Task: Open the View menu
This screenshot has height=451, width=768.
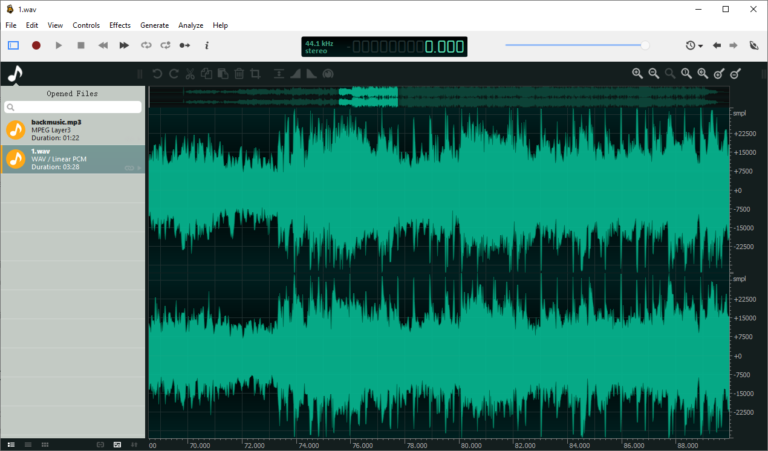Action: click(x=55, y=25)
